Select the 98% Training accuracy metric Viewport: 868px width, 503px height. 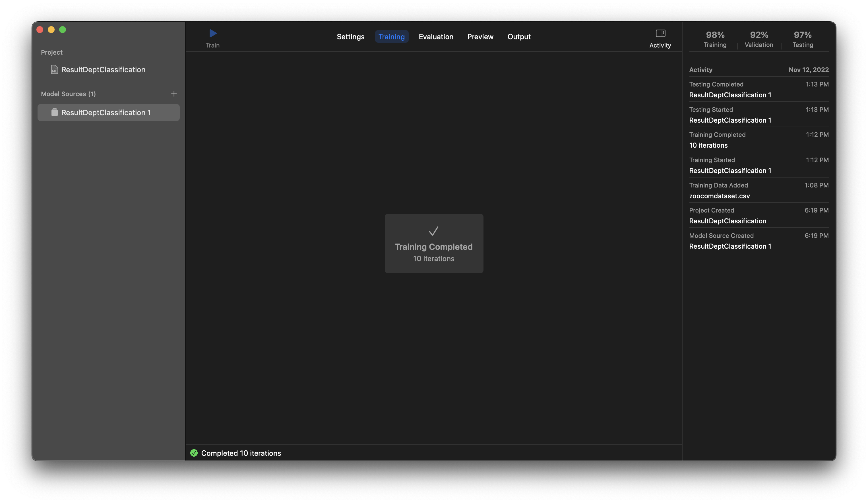[x=715, y=39]
